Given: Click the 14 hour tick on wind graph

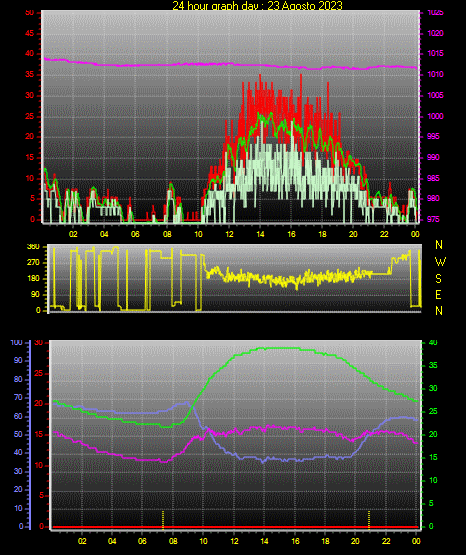Looking at the screenshot, I should [260, 234].
